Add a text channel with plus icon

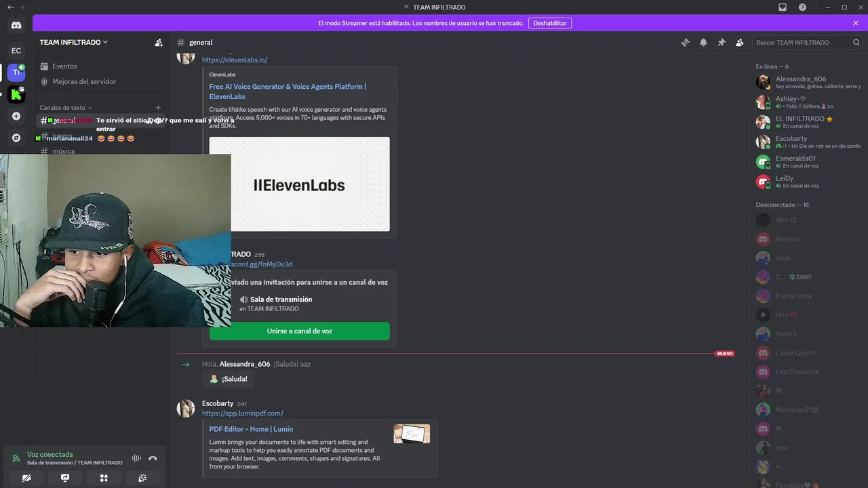pos(158,107)
